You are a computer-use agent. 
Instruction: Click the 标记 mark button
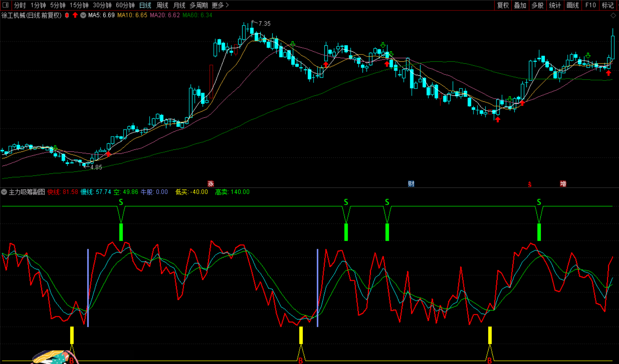[x=608, y=5]
